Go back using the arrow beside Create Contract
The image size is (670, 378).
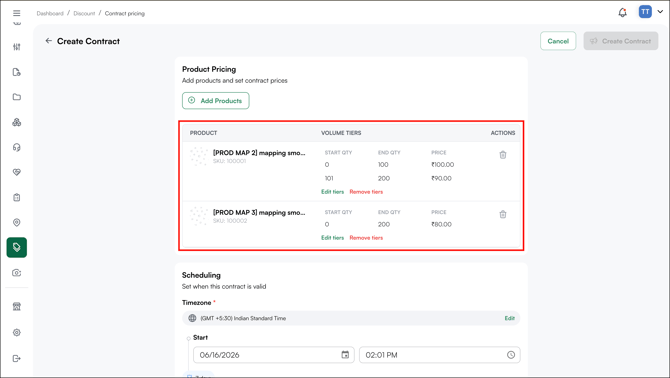point(48,41)
